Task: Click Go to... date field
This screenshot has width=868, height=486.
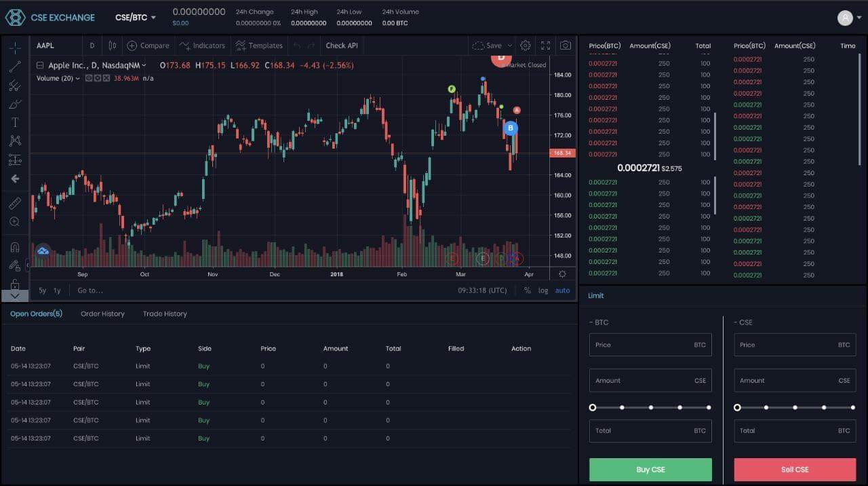Action: coord(90,291)
